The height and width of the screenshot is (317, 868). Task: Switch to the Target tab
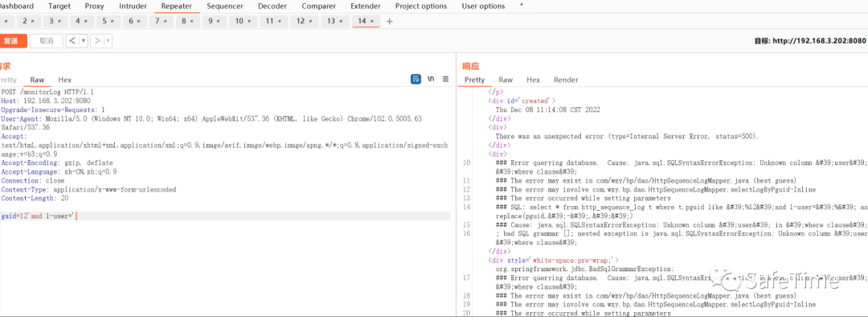click(59, 6)
